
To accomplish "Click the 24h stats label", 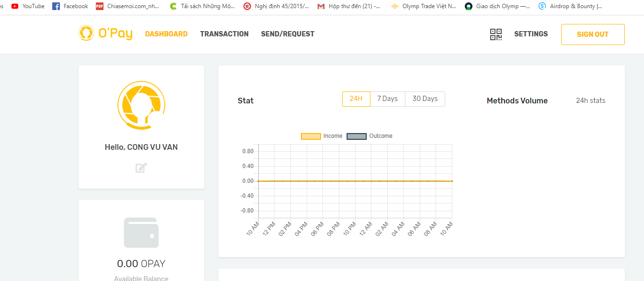I will 591,101.
